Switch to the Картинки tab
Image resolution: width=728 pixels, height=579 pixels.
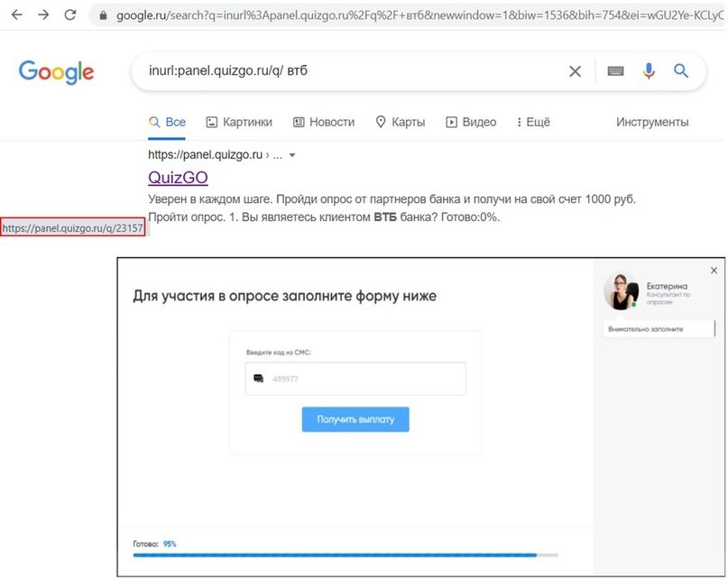click(x=239, y=122)
